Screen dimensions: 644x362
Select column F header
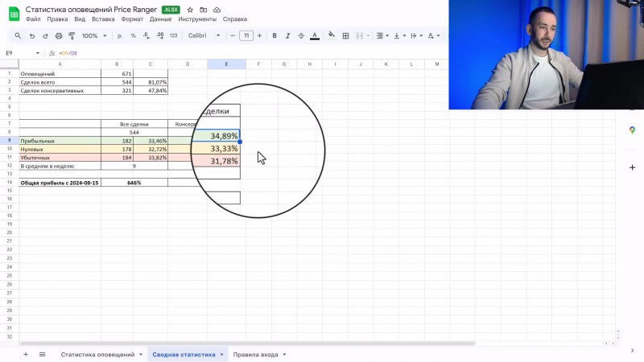258,64
